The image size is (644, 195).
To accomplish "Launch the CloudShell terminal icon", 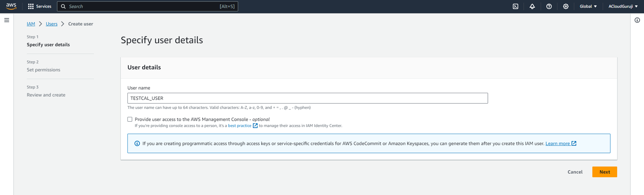I will (x=516, y=6).
